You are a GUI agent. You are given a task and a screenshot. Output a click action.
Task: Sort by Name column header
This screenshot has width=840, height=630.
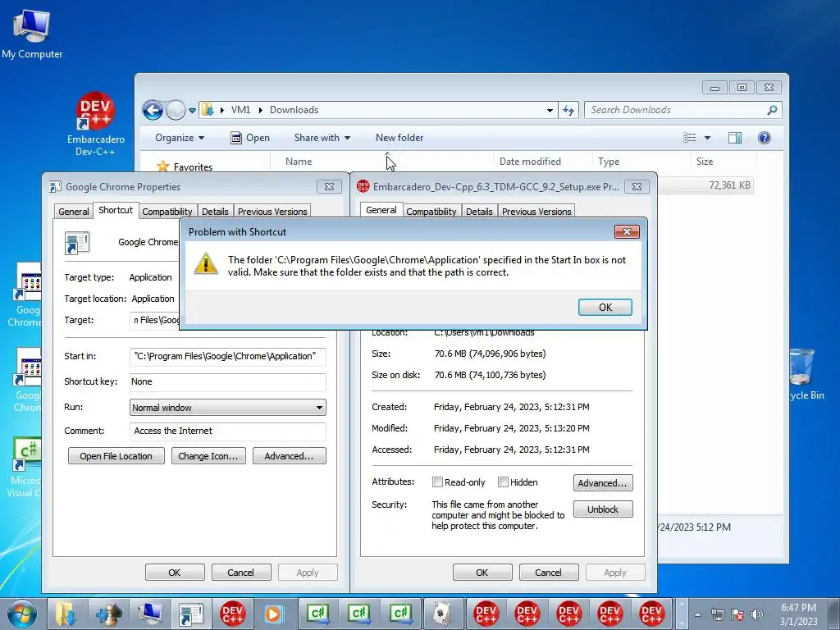299,162
